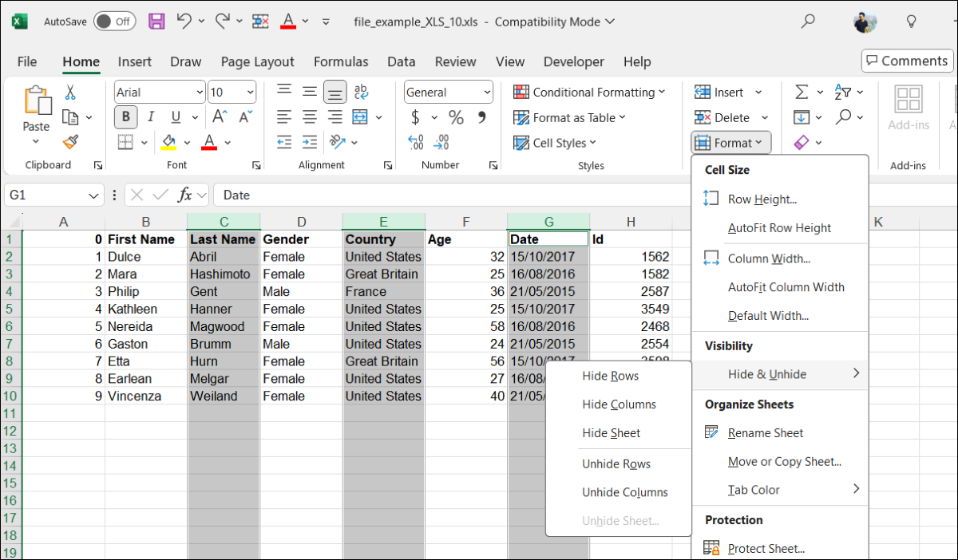The image size is (958, 560).
Task: Open search with title bar magnifier
Action: point(809,22)
